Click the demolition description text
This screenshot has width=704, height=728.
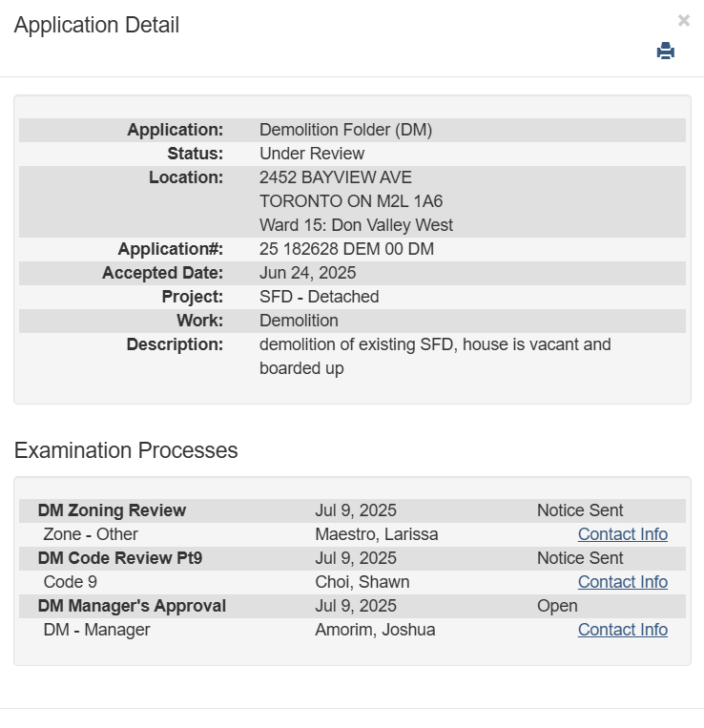435,344
